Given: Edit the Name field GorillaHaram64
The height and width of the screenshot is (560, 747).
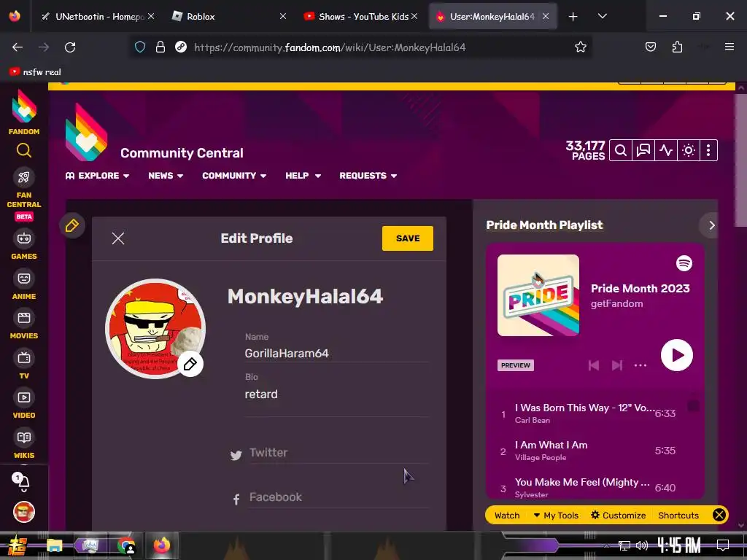Looking at the screenshot, I should [336, 354].
